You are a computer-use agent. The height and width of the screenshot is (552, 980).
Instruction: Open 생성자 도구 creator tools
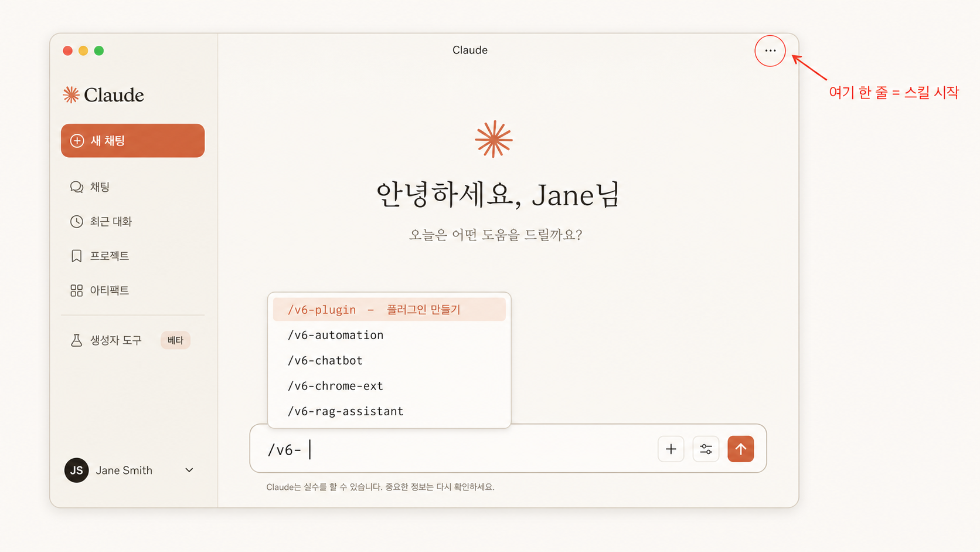115,340
